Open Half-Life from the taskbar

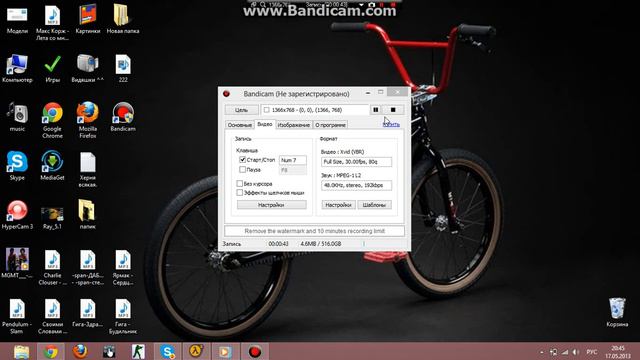[x=196, y=351]
